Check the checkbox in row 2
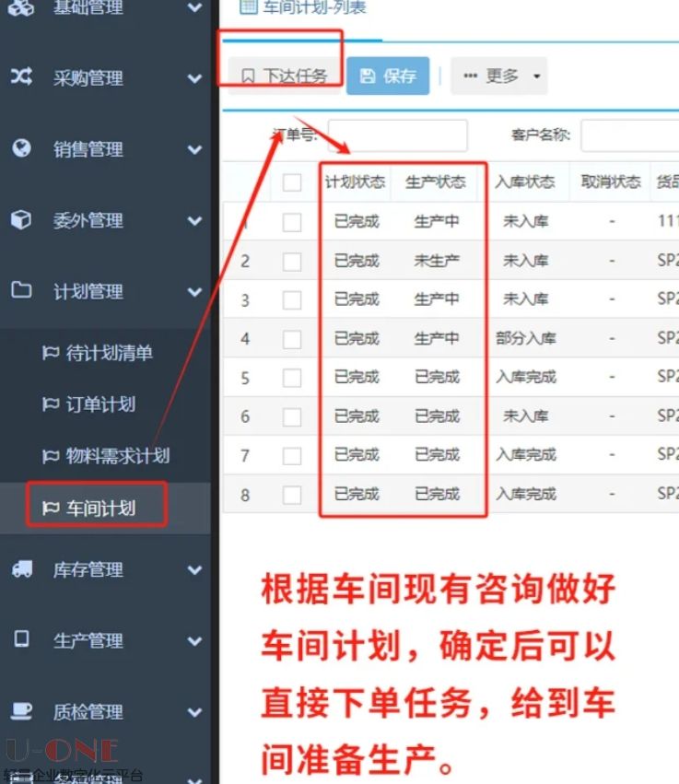The width and height of the screenshot is (679, 784). coord(292,262)
